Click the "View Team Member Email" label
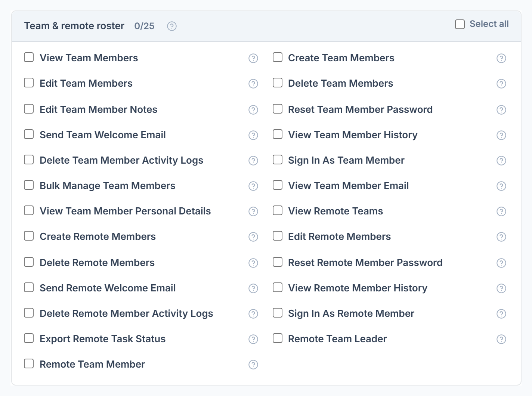532x396 pixels. pyautogui.click(x=349, y=186)
